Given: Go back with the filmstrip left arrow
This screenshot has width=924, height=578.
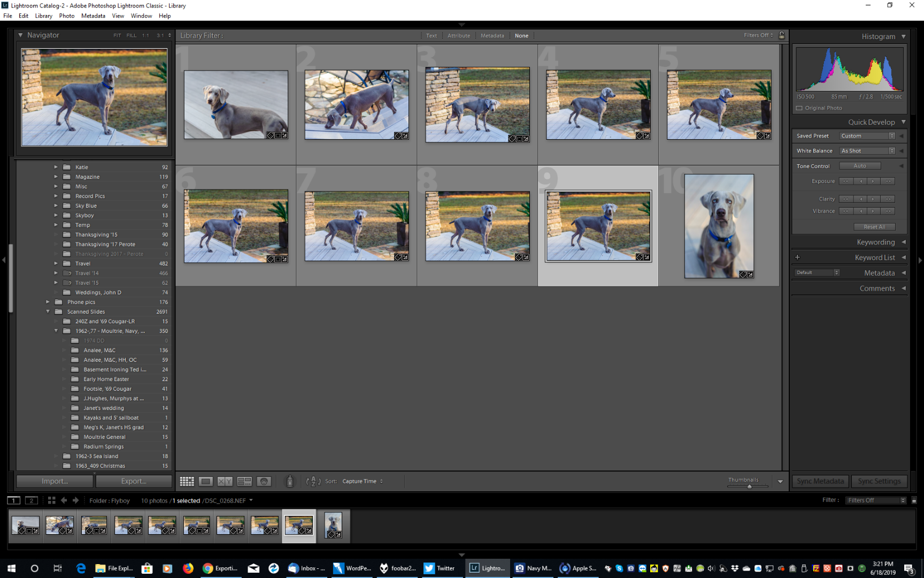Looking at the screenshot, I should [x=64, y=500].
